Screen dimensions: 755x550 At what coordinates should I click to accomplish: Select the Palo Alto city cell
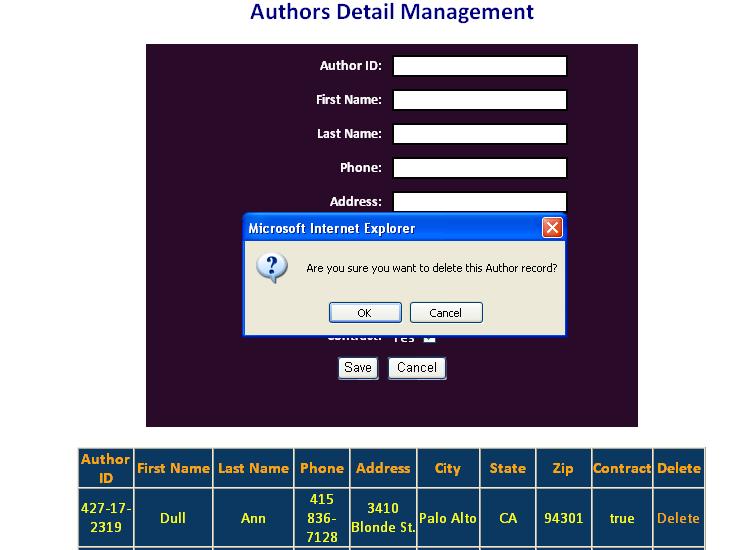(448, 518)
